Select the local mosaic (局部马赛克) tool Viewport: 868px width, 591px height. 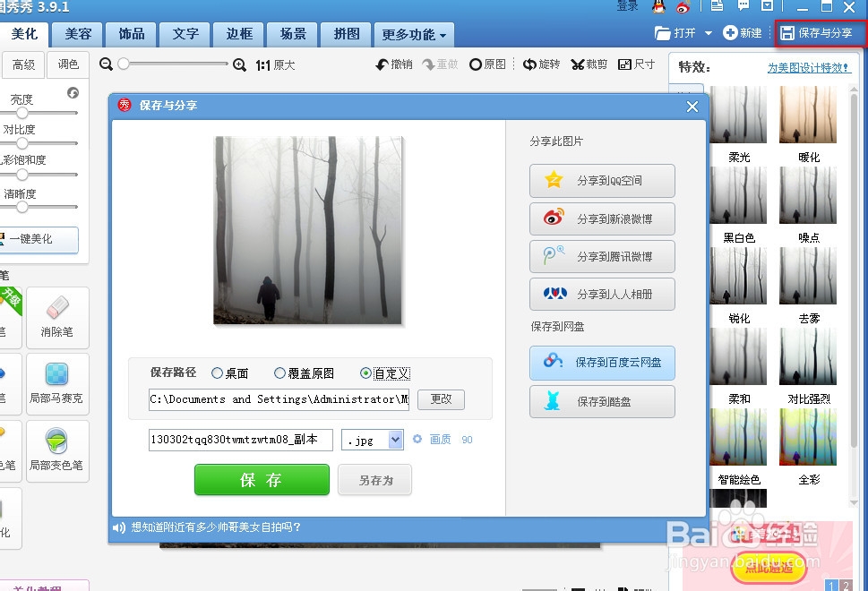click(x=57, y=383)
